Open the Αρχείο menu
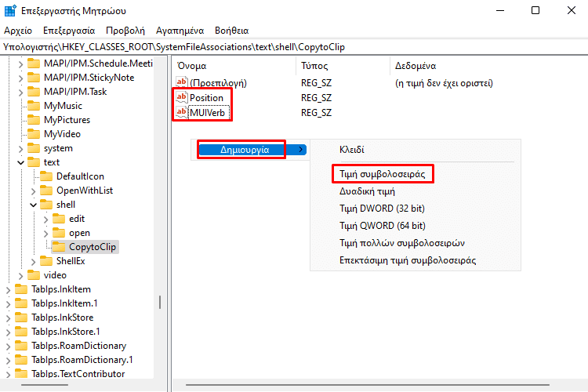The width and height of the screenshot is (588, 392). pos(18,31)
